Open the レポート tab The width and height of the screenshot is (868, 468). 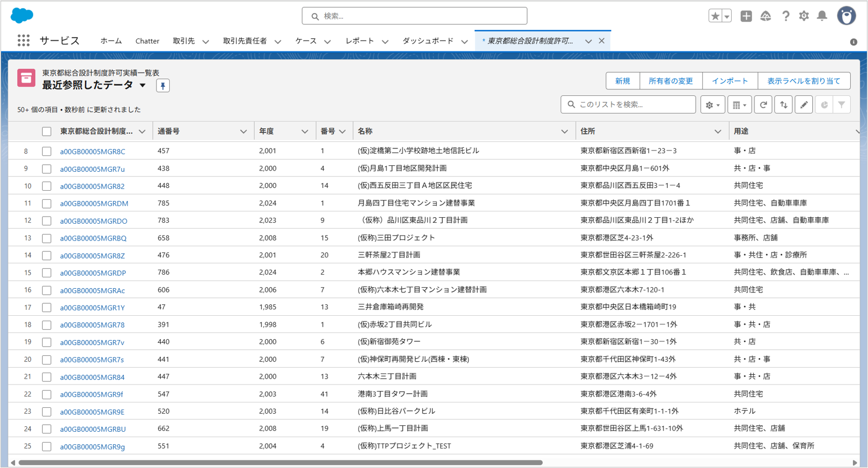[360, 41]
